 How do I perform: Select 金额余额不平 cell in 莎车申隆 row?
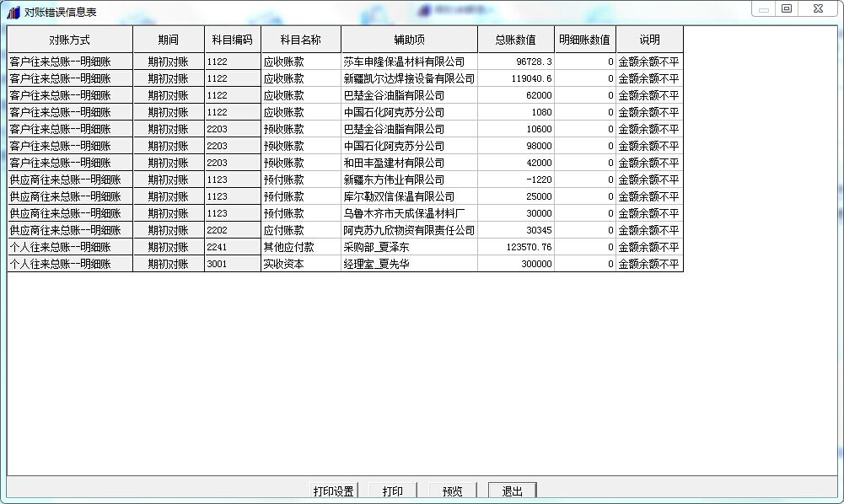tap(650, 62)
